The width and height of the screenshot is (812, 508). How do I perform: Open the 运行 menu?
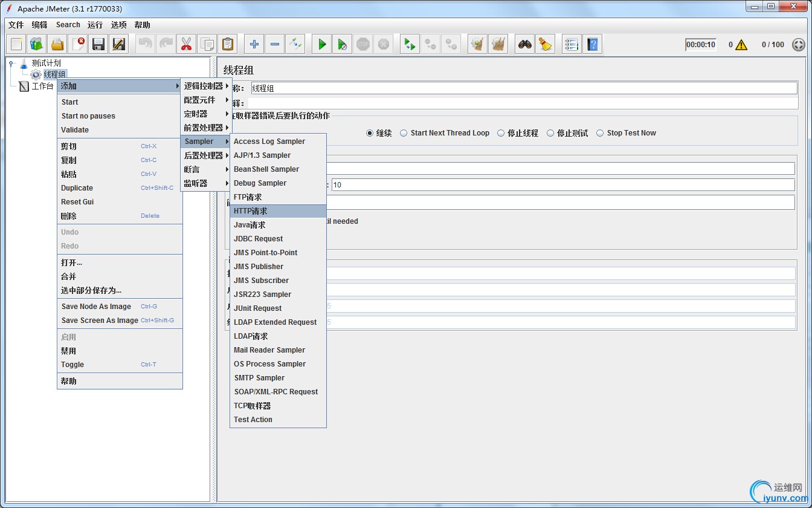click(x=95, y=25)
